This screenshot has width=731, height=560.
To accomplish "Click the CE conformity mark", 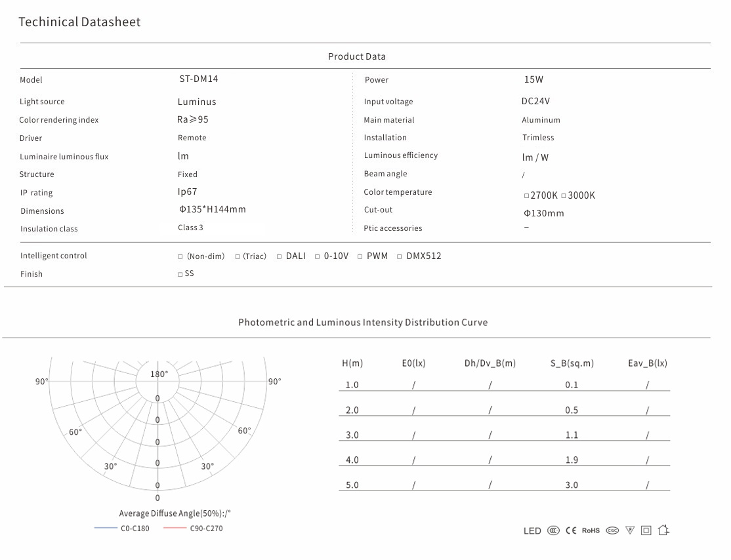I will click(571, 530).
